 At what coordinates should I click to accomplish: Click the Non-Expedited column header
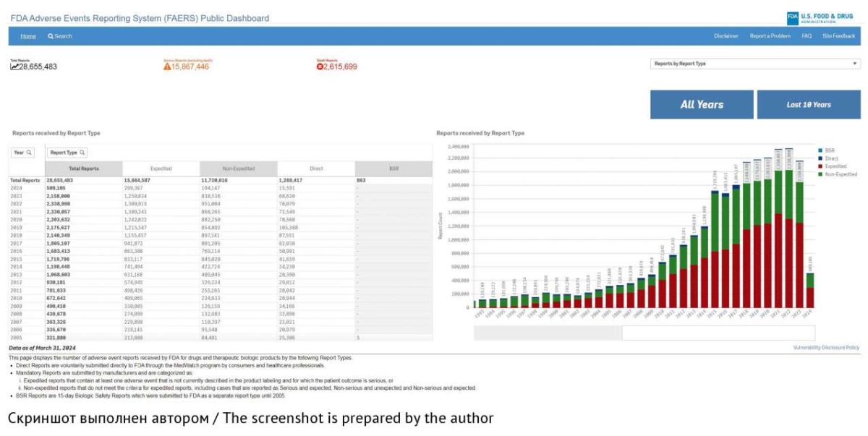click(x=239, y=168)
